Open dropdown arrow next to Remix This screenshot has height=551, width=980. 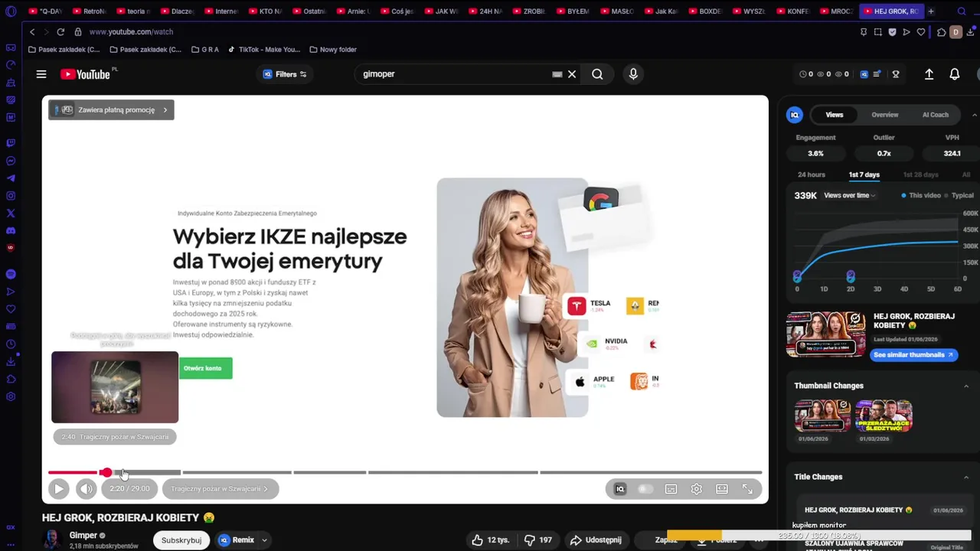click(x=264, y=540)
